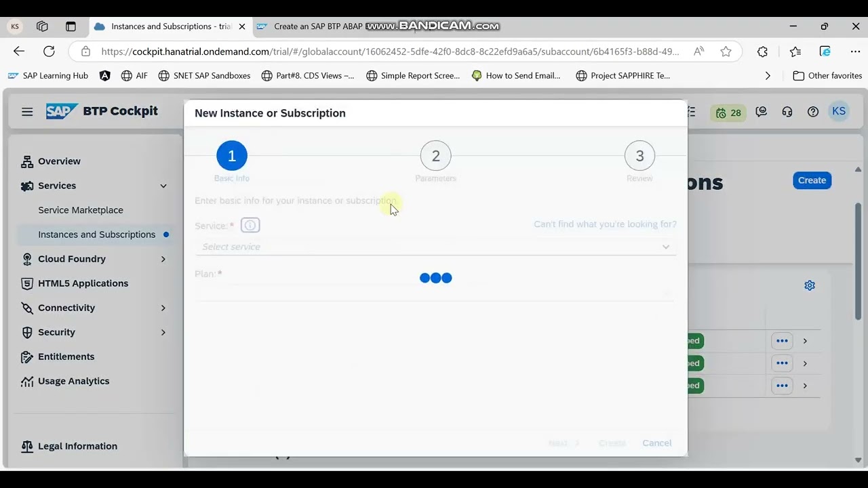The image size is (868, 488).
Task: Close the Instances and Subscriptions browser tab
Action: [x=242, y=26]
